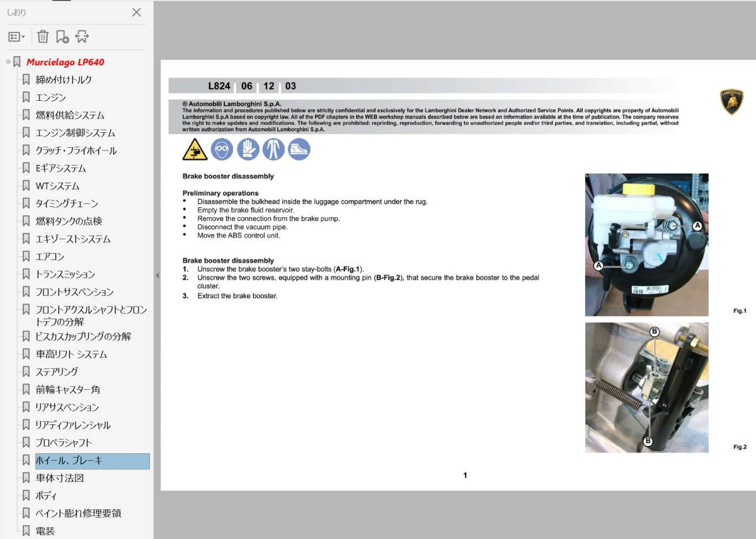
Task: Click the hand crush warning sign icon
Action: tap(195, 149)
